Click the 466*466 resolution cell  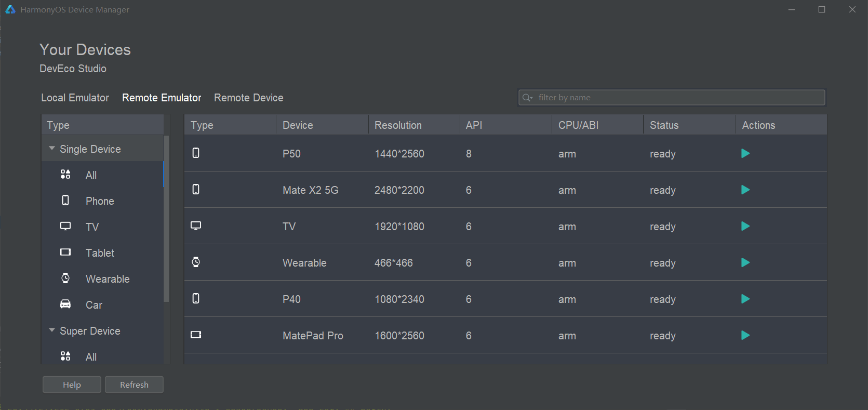394,263
